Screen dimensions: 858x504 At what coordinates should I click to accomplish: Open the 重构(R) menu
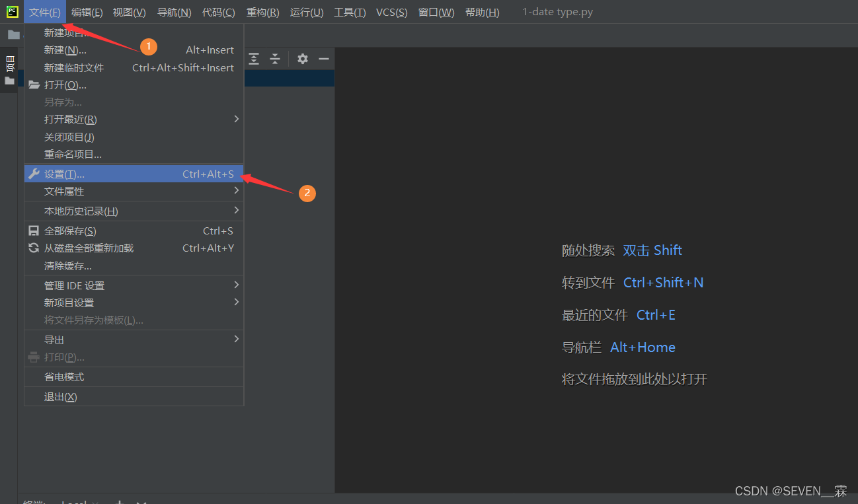pos(262,12)
